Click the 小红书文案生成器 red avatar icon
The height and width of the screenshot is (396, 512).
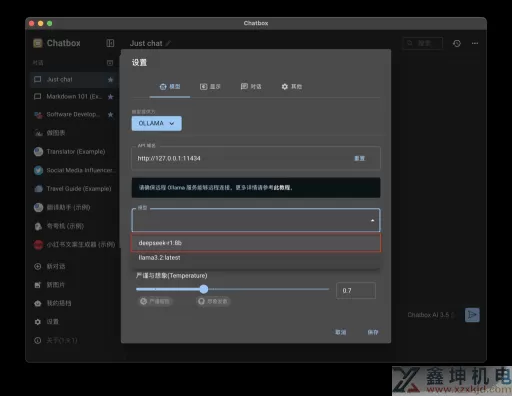click(x=38, y=245)
